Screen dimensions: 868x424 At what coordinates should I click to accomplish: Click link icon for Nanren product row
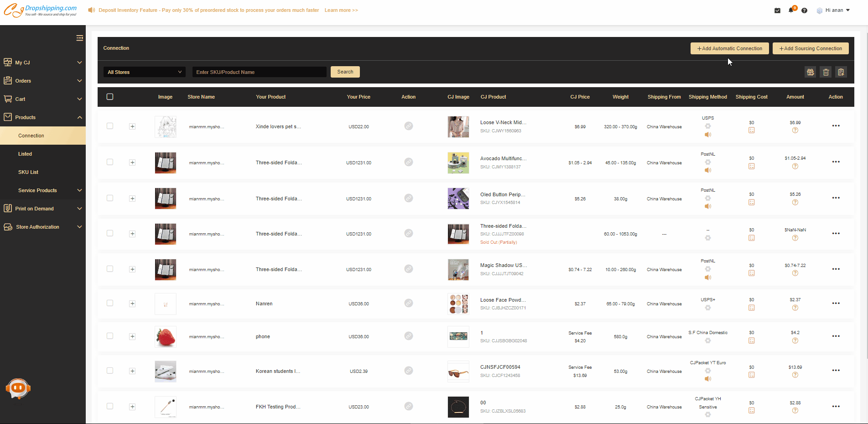tap(409, 303)
